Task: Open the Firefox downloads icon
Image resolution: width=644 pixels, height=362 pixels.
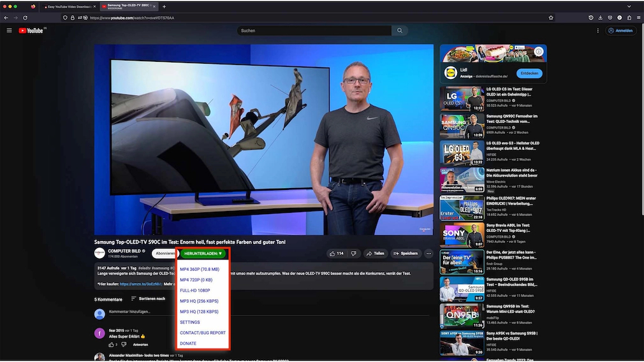Action: tap(600, 18)
